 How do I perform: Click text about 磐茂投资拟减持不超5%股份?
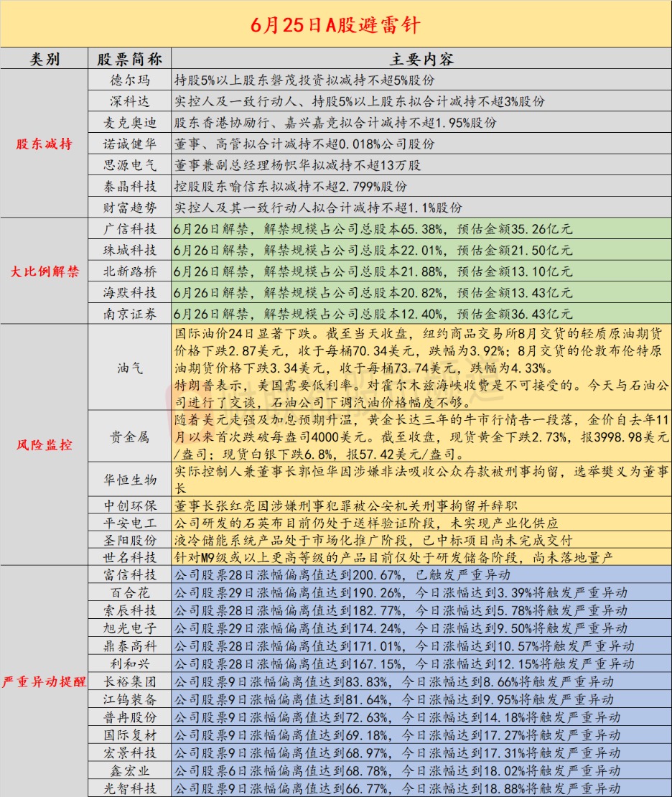click(x=304, y=80)
